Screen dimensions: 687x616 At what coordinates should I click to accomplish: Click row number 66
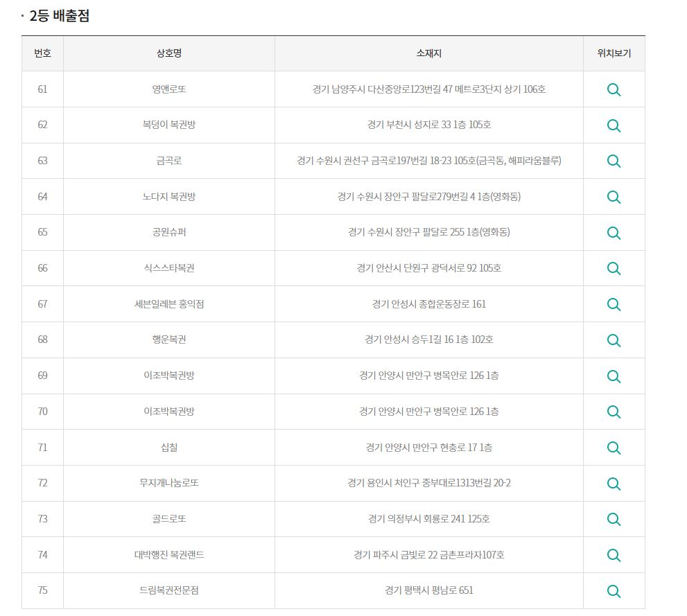point(42,268)
